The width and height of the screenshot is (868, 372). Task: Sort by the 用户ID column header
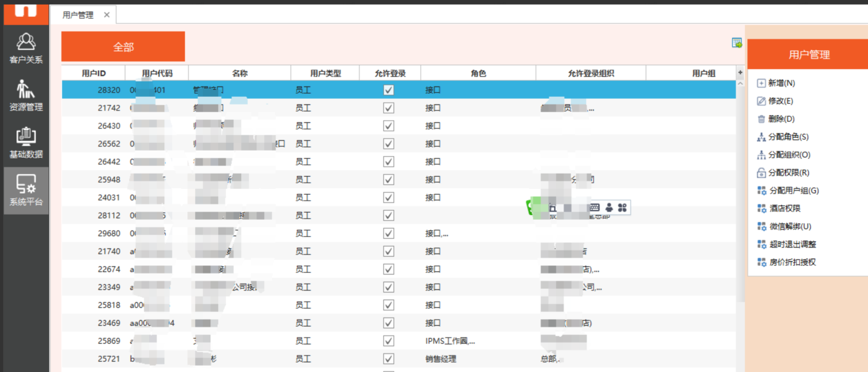(94, 73)
